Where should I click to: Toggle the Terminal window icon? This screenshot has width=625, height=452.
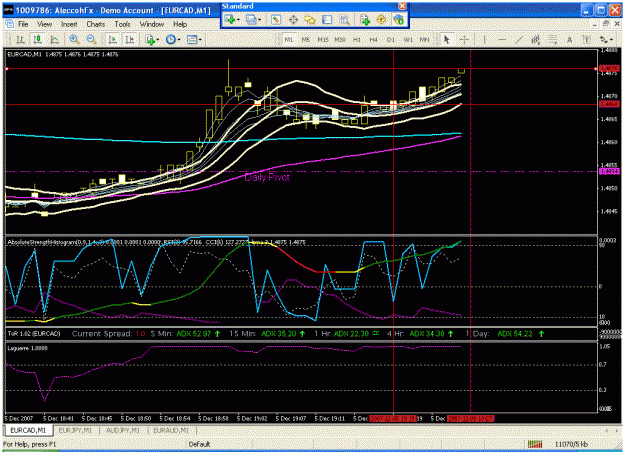[327, 19]
